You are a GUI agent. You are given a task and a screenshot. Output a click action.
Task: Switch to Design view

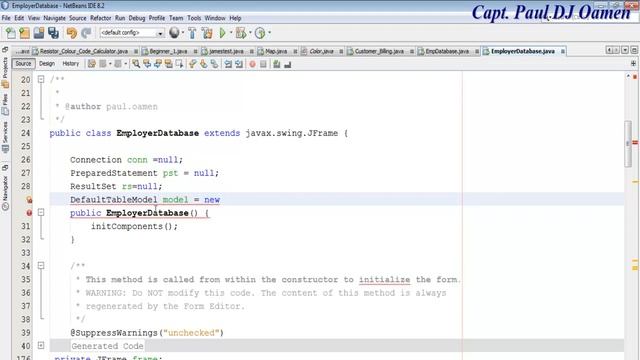[47, 64]
